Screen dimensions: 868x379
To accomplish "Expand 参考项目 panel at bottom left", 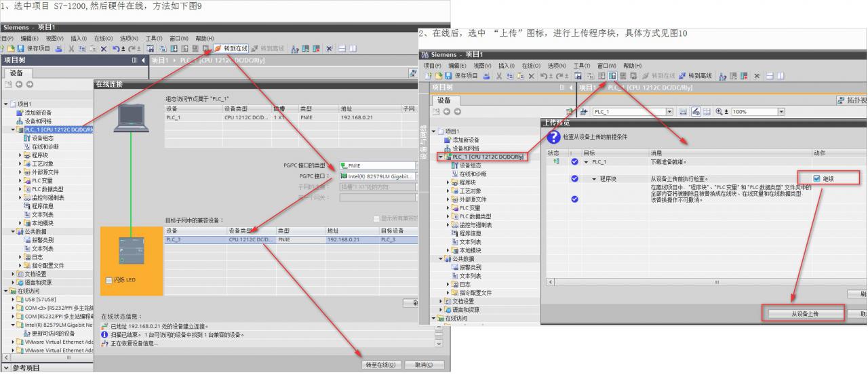I will pos(7,367).
